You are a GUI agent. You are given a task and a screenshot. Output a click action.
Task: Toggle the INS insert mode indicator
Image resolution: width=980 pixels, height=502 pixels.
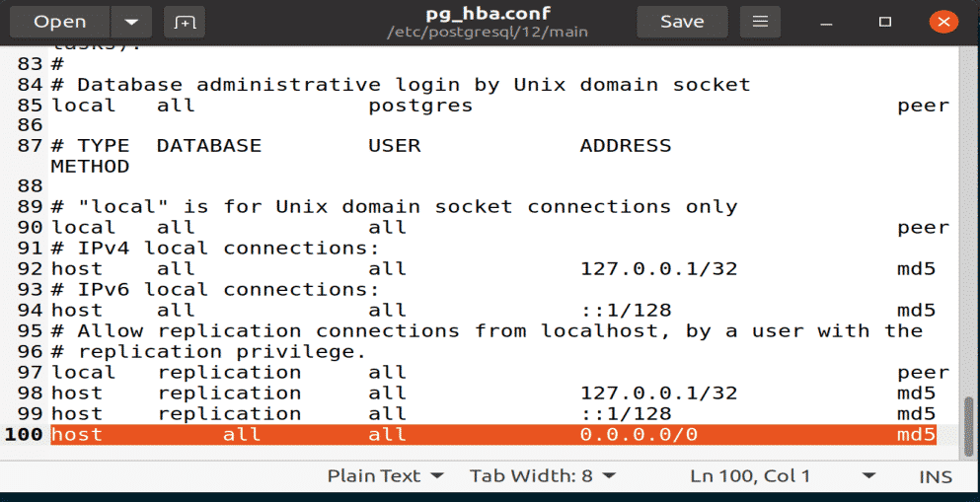(936, 476)
